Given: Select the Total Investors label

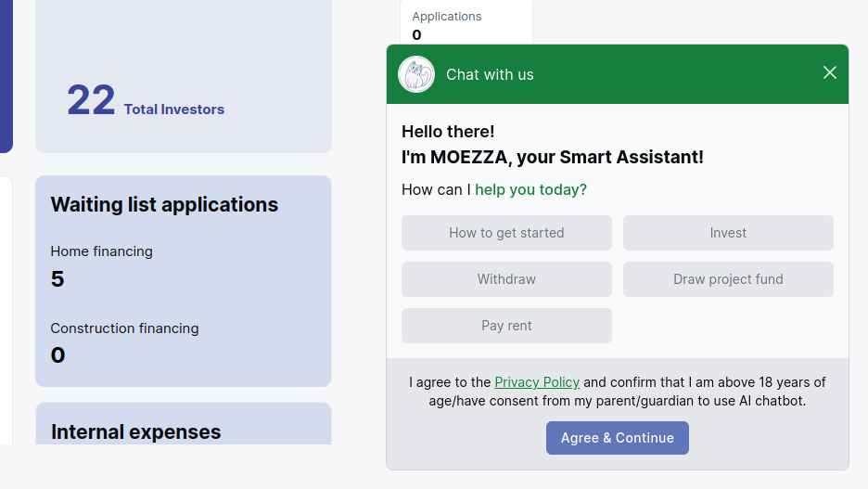Looking at the screenshot, I should tap(173, 109).
